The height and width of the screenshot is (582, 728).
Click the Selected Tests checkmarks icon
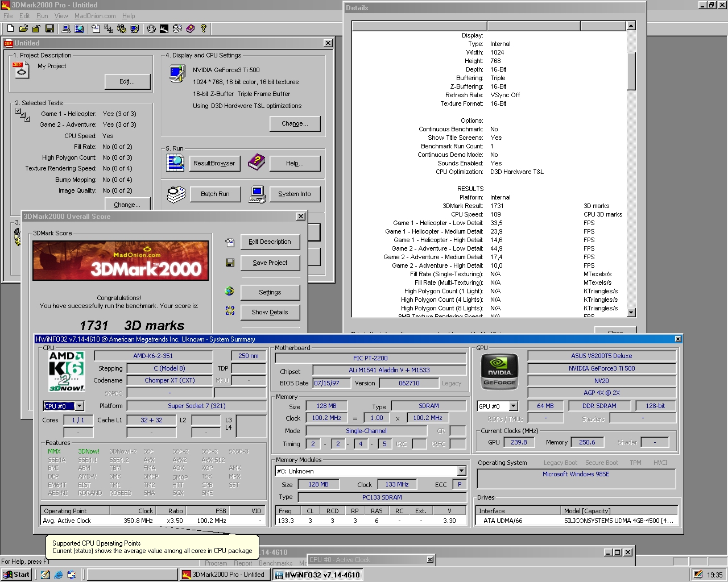click(x=23, y=115)
